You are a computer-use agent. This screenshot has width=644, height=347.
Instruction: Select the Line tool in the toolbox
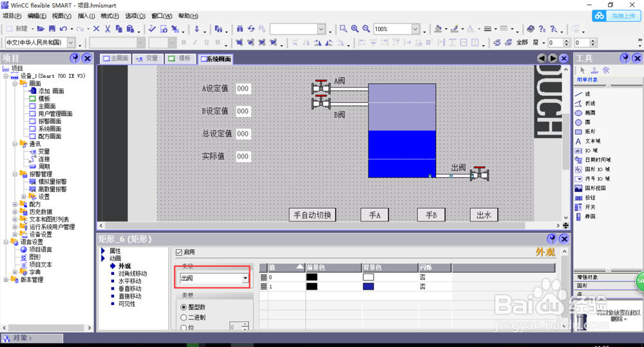tap(587, 94)
